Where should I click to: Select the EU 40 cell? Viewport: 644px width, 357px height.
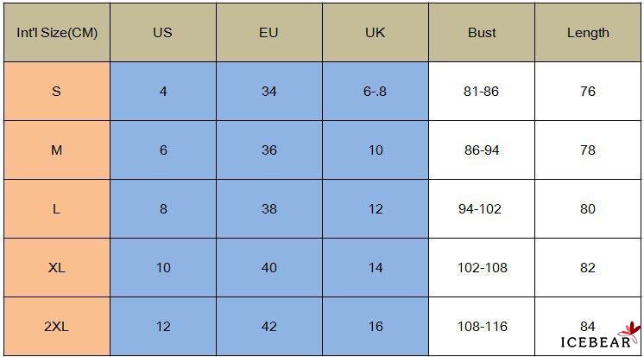pos(268,268)
